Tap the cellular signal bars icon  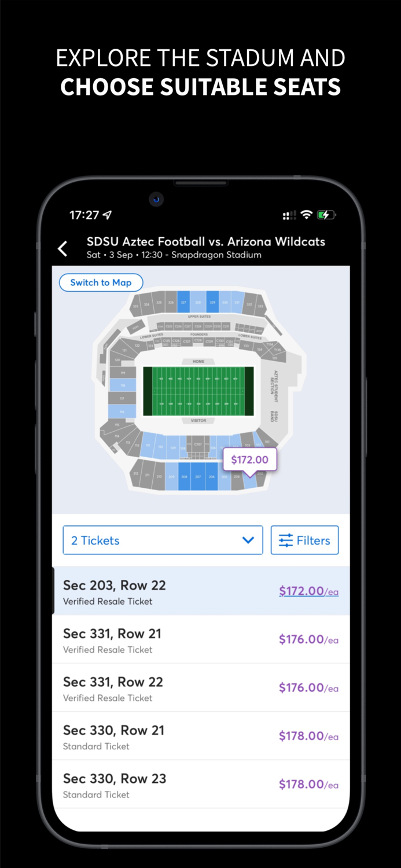point(289,215)
